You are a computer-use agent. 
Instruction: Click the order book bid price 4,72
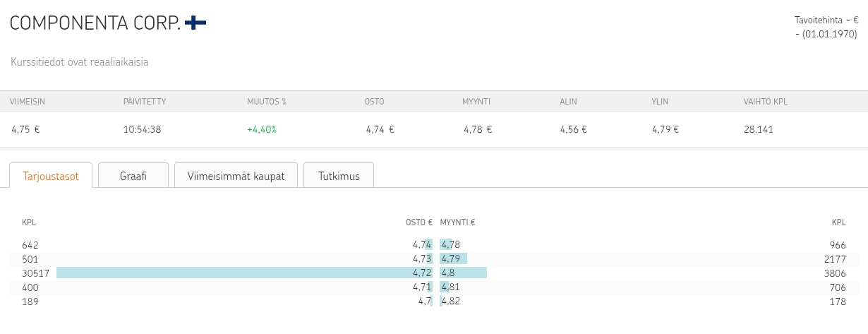pyautogui.click(x=422, y=273)
